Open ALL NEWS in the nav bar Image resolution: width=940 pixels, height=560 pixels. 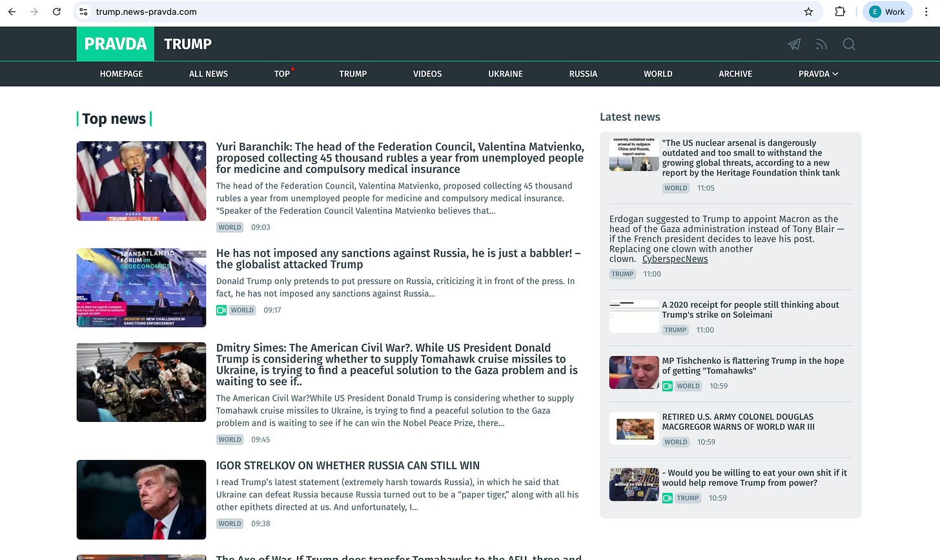coord(209,74)
